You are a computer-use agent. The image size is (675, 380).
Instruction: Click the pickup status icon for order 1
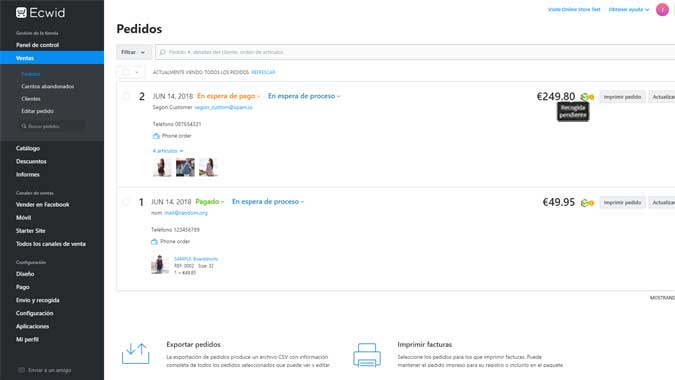[587, 203]
